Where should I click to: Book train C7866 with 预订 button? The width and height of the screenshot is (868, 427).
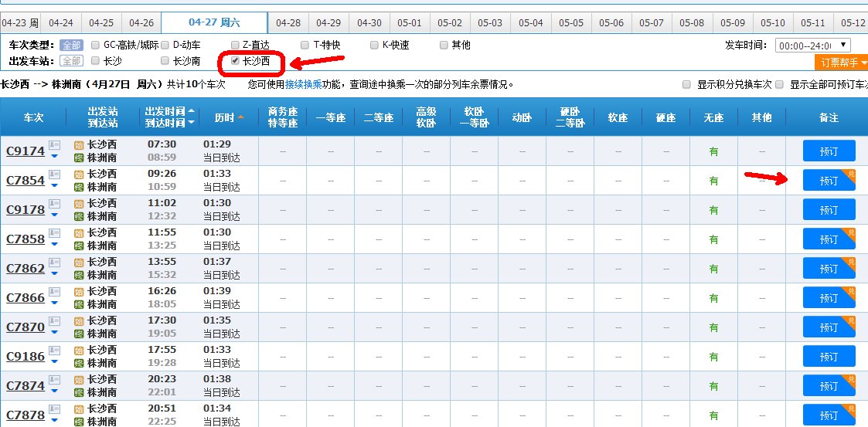click(x=829, y=298)
